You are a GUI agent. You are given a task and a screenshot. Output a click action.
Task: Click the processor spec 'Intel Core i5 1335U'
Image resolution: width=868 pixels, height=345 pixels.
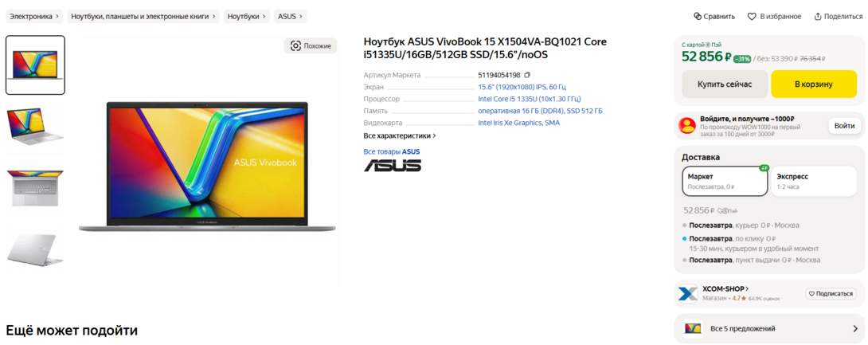pos(530,99)
